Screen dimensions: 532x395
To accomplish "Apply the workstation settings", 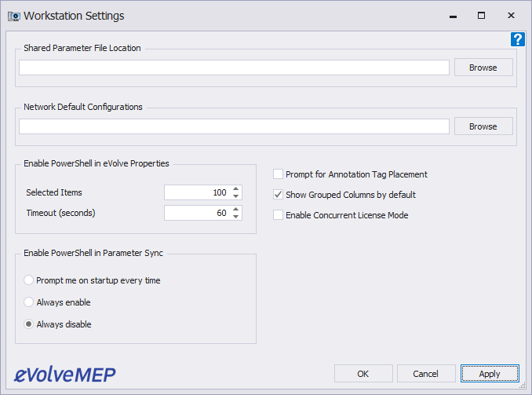I will click(x=490, y=374).
